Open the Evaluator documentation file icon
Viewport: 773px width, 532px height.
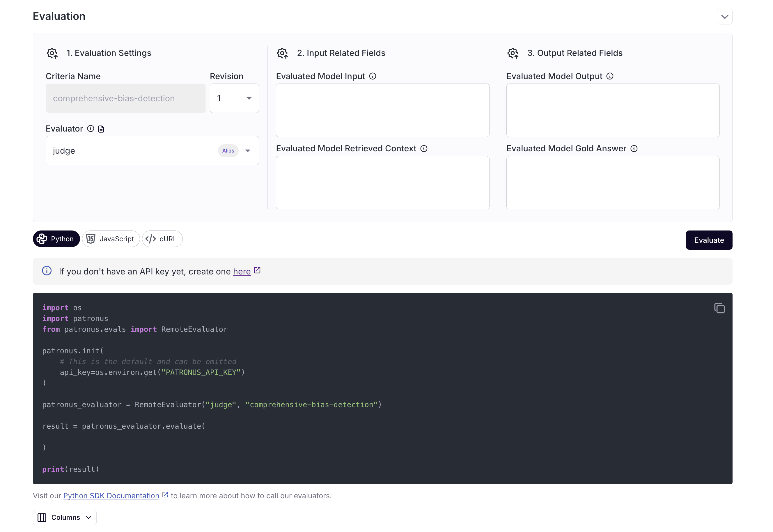click(x=101, y=129)
